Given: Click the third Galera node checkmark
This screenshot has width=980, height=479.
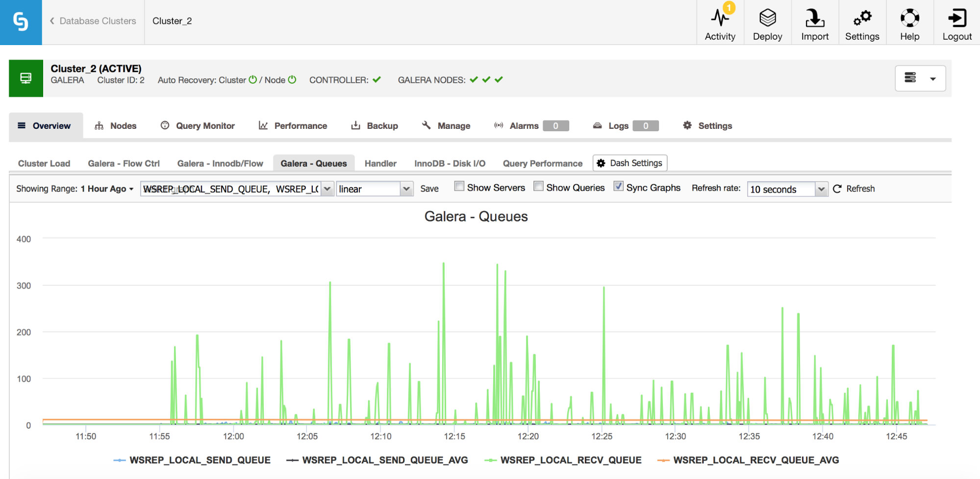Looking at the screenshot, I should (x=499, y=79).
